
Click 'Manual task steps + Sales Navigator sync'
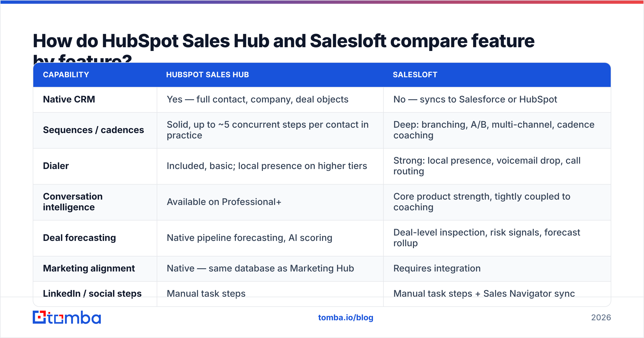click(484, 293)
